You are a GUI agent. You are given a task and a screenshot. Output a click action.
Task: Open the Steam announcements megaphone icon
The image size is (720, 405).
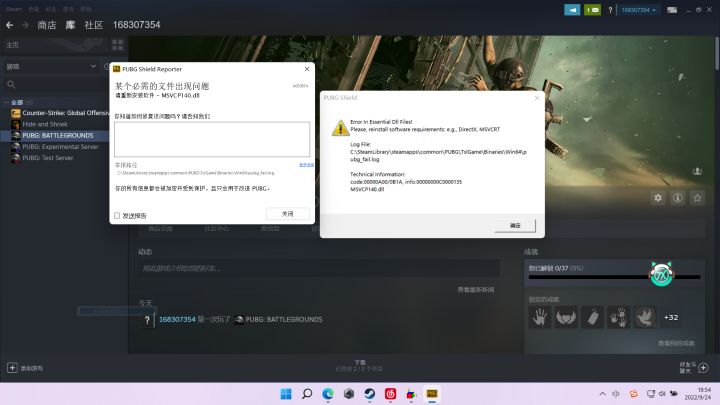coord(572,10)
